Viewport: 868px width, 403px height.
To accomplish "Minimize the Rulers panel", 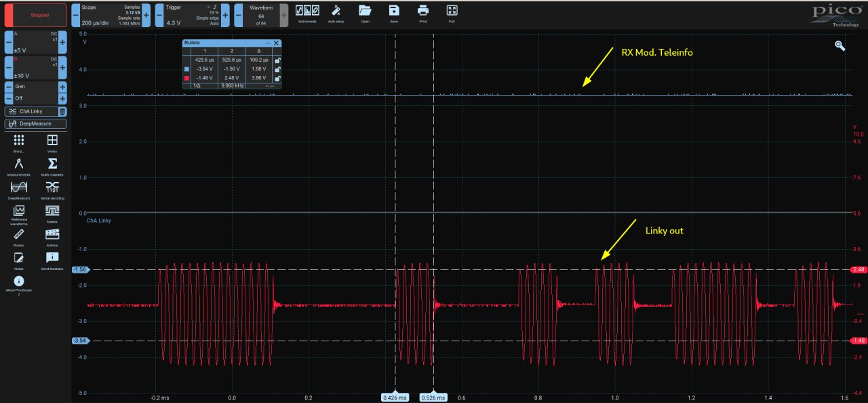I will tap(268, 43).
